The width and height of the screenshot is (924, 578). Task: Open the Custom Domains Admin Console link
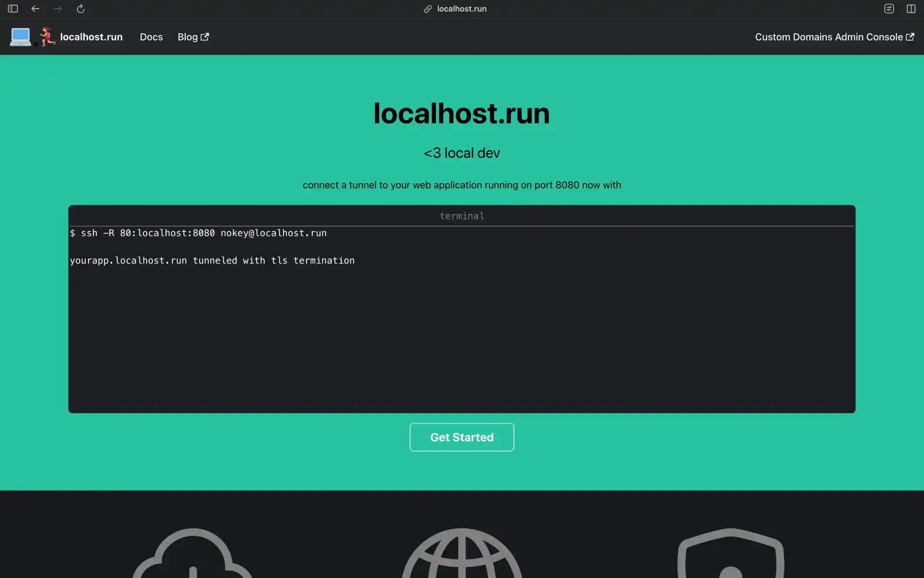point(829,37)
